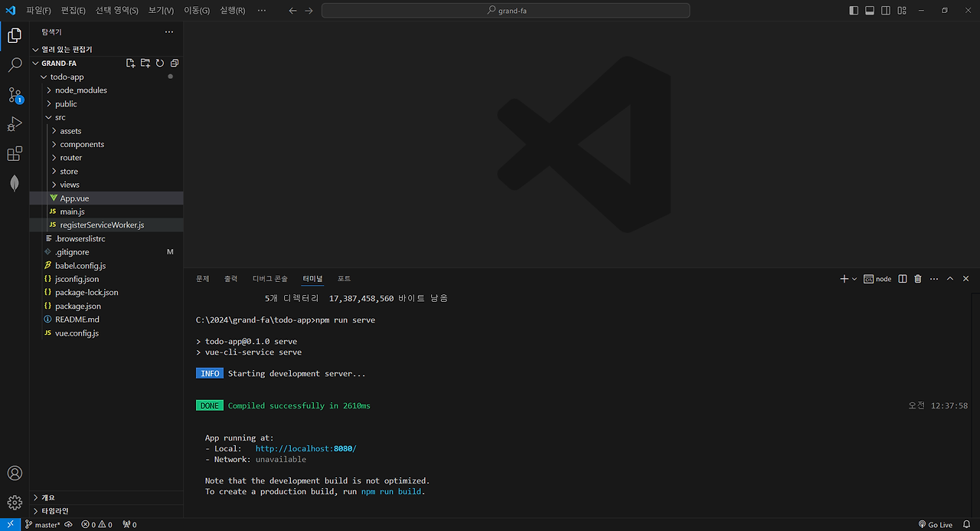Image resolution: width=980 pixels, height=531 pixels.
Task: Switch to the 포트 panel tab
Action: 344,279
